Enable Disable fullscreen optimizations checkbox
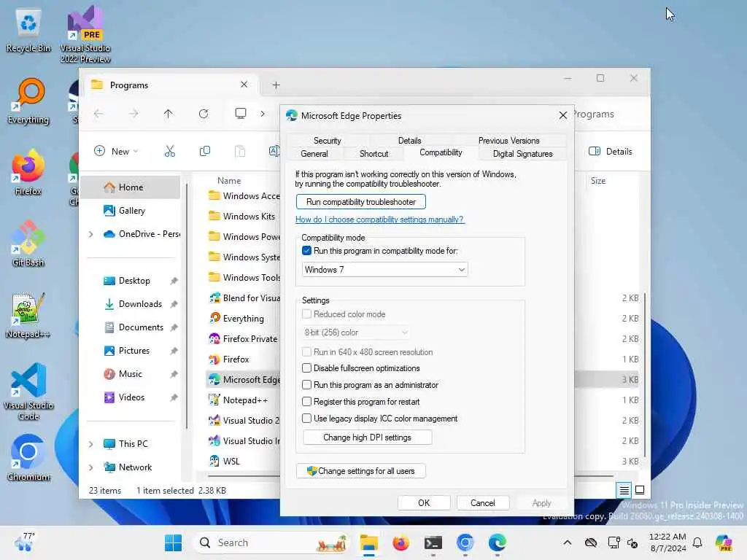Image resolution: width=747 pixels, height=560 pixels. [307, 368]
